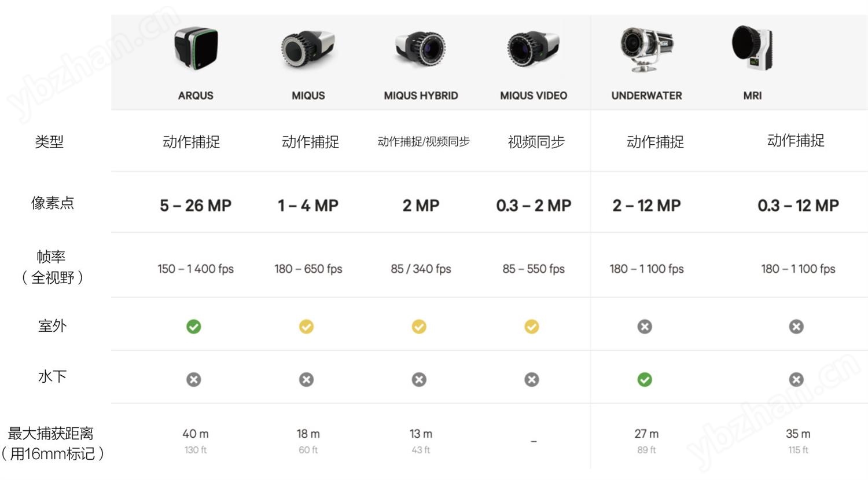This screenshot has height=480, width=868.
Task: Click gray underwater cross under MRI
Action: click(x=796, y=379)
